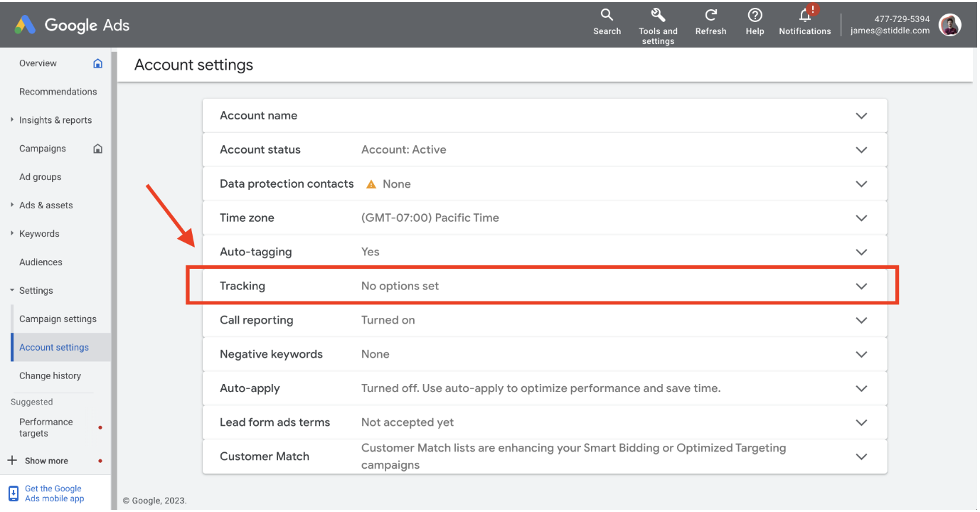The image size is (980, 512).
Task: Click 'Not accepted yet' value
Action: pos(408,423)
